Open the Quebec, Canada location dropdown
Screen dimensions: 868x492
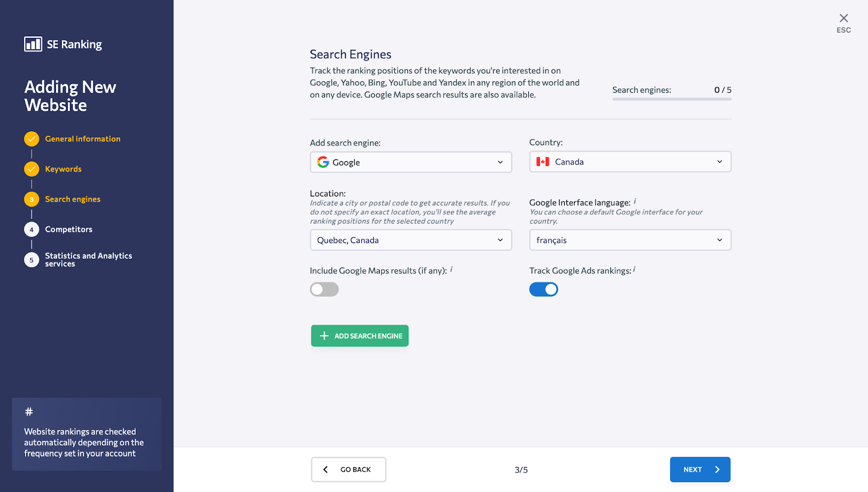tap(411, 240)
